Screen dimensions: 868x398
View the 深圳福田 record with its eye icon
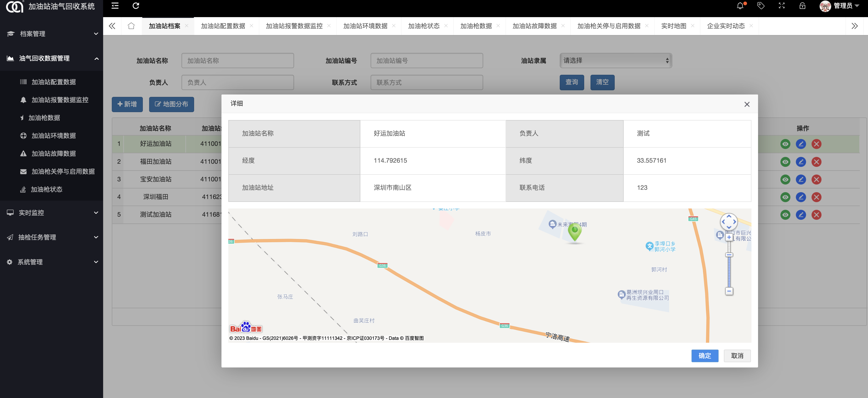(785, 197)
